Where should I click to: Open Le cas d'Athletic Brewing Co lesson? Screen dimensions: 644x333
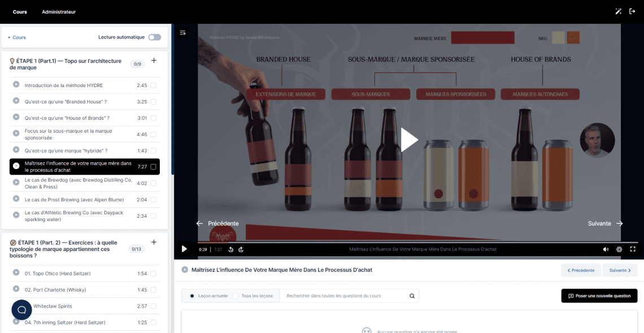(x=73, y=216)
